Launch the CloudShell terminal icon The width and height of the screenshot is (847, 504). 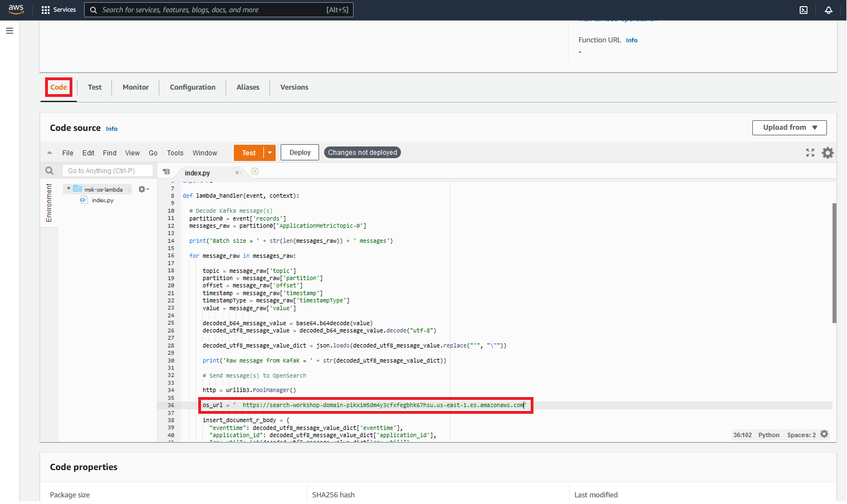pos(804,10)
